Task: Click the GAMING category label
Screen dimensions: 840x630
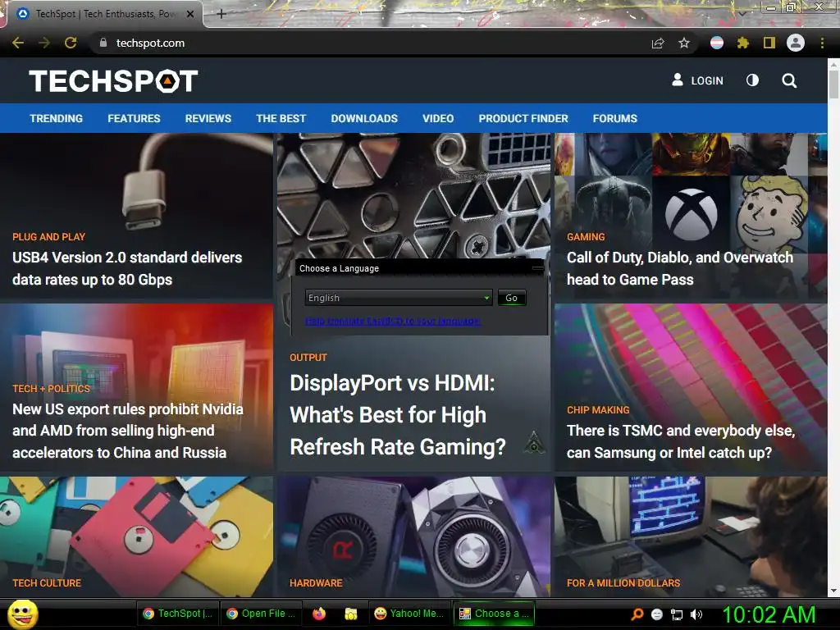Action: (586, 237)
